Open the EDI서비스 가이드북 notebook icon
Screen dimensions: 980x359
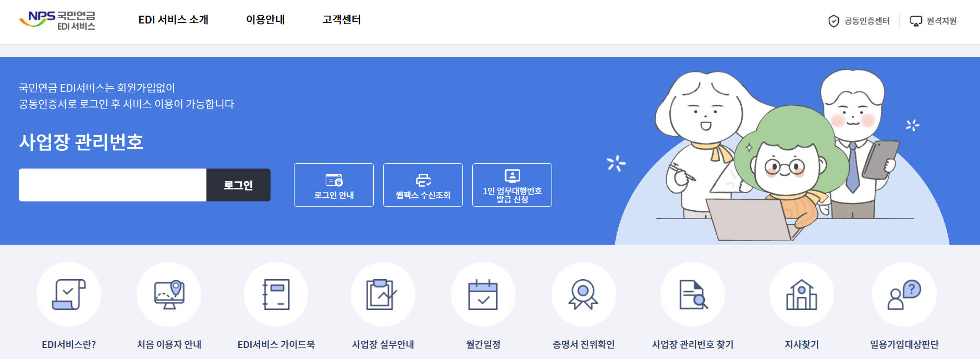pos(276,294)
